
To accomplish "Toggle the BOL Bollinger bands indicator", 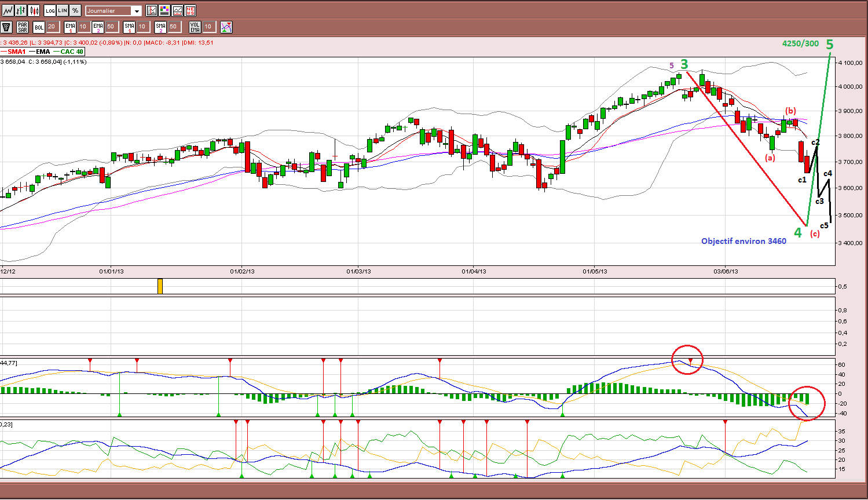I will pos(39,27).
